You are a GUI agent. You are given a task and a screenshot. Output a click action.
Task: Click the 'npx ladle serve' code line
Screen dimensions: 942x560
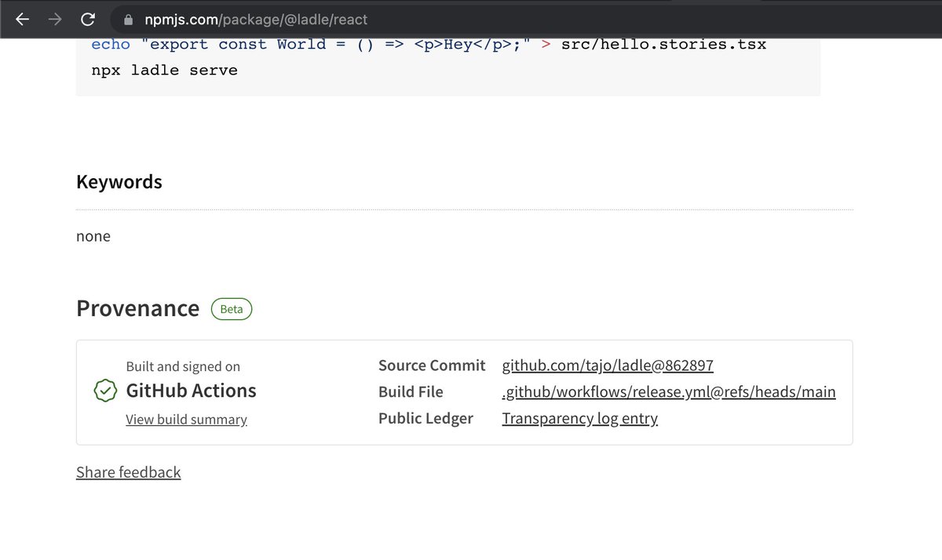(164, 70)
